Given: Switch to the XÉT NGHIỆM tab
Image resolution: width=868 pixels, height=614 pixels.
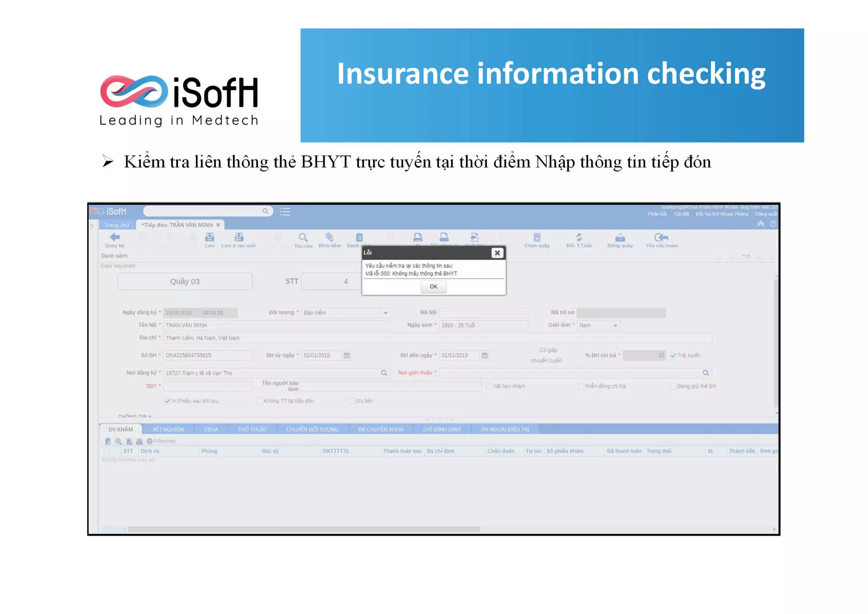Looking at the screenshot, I should coord(168,429).
